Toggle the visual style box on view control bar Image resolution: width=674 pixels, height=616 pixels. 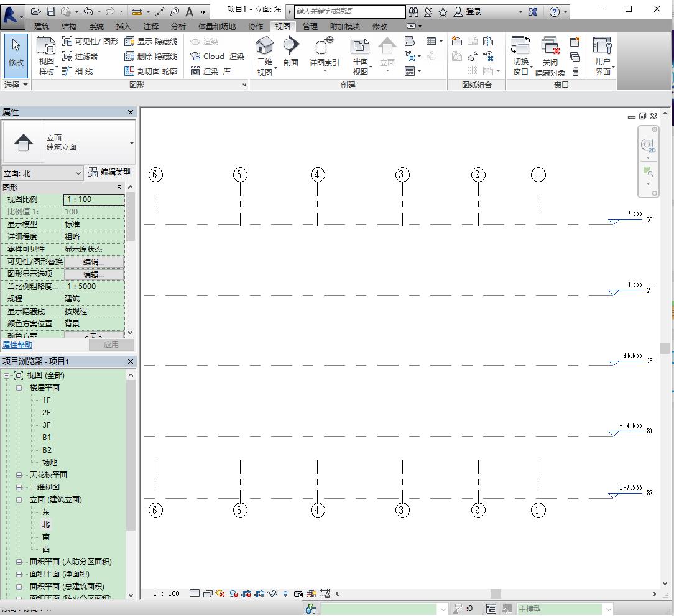point(208,594)
